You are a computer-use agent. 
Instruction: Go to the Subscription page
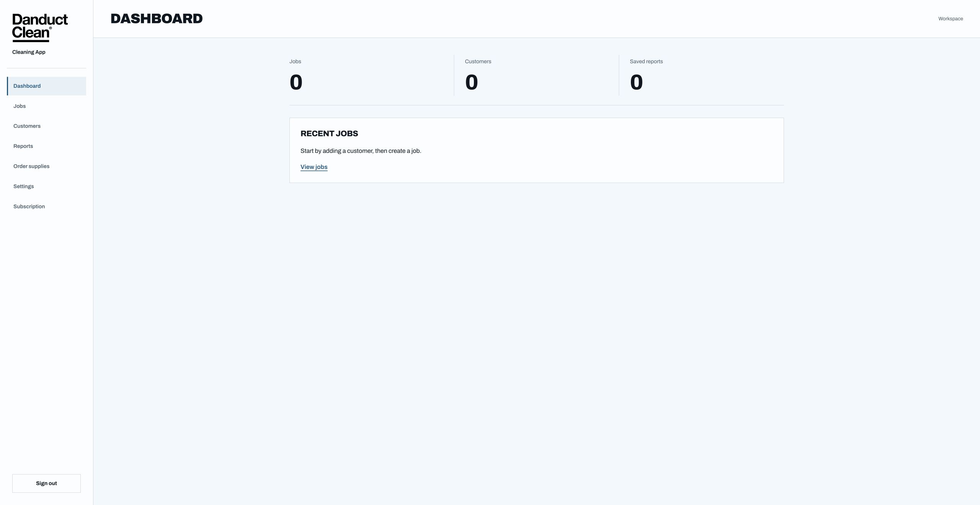tap(46, 207)
